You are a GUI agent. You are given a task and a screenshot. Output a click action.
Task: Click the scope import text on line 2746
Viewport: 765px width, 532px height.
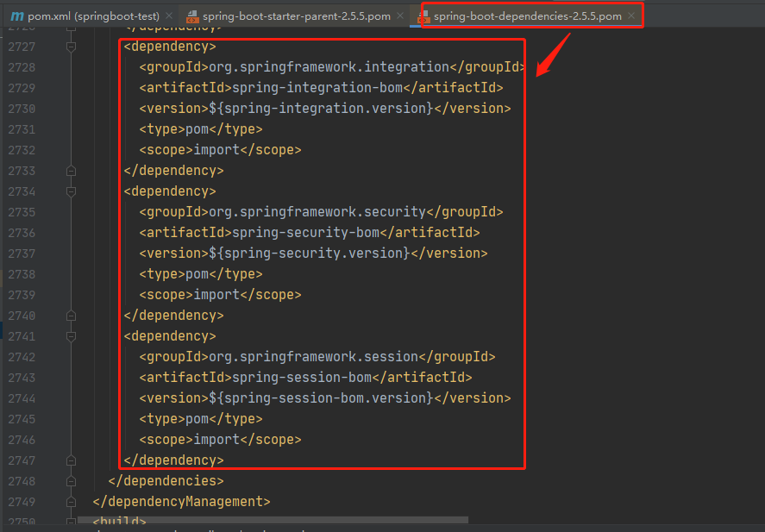coord(220,440)
